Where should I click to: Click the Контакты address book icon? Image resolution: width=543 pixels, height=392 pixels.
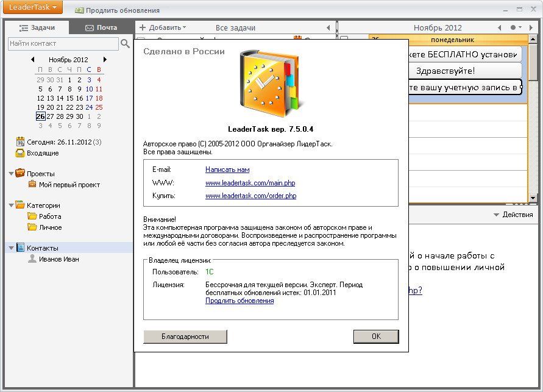pos(20,248)
